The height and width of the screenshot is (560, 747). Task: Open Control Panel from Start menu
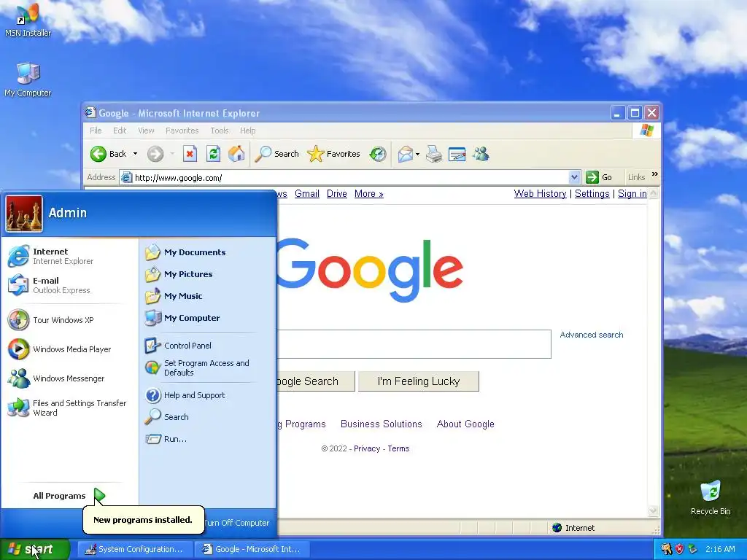tap(207, 346)
